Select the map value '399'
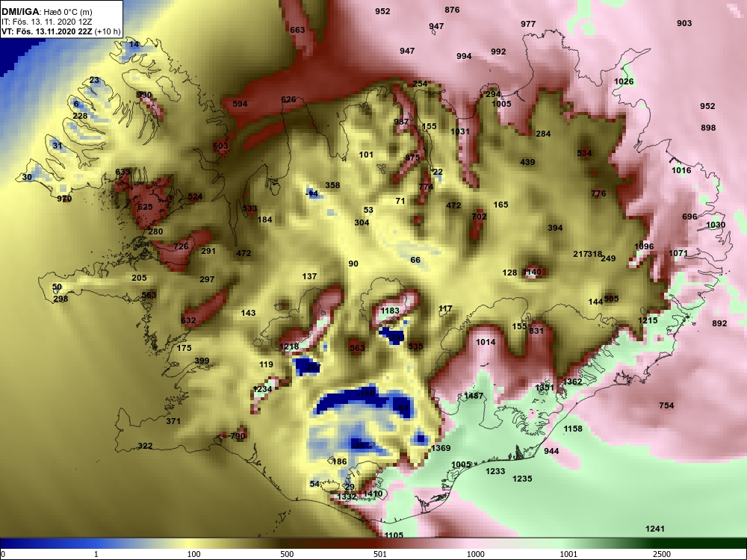 [x=202, y=361]
